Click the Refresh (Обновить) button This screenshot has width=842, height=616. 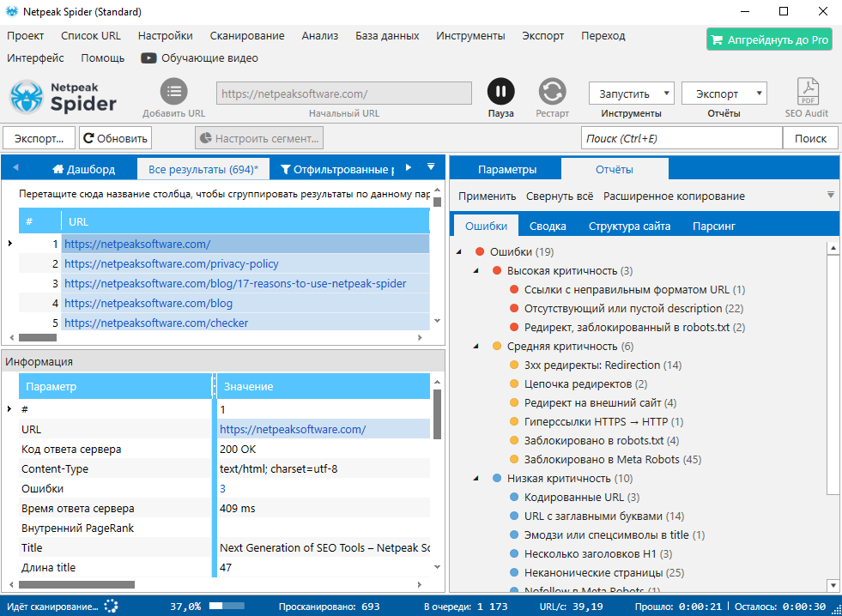116,138
